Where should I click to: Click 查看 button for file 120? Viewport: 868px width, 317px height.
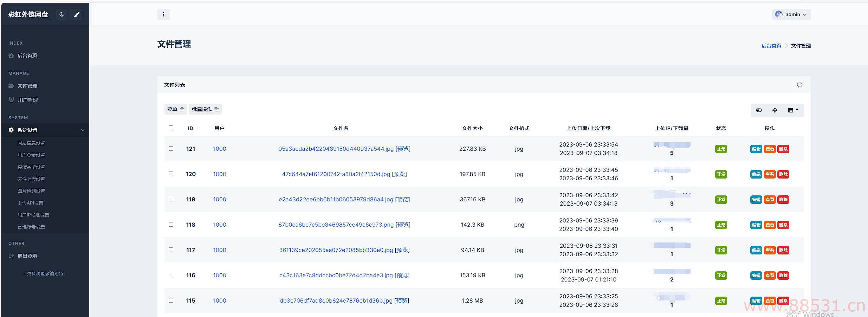click(770, 174)
